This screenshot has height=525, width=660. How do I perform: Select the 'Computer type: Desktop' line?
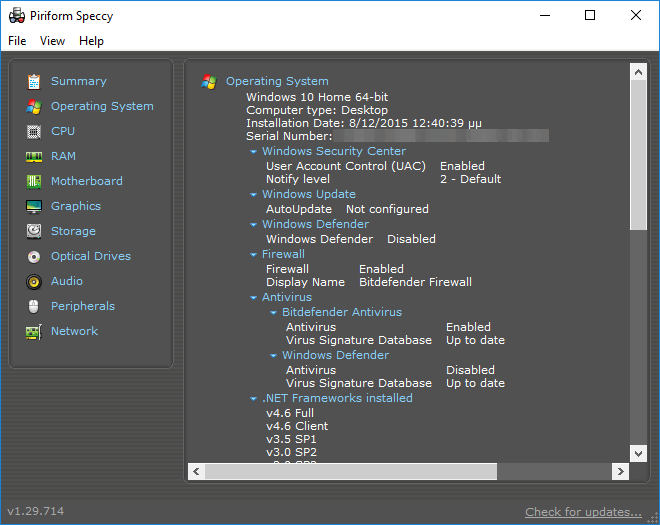[x=317, y=110]
